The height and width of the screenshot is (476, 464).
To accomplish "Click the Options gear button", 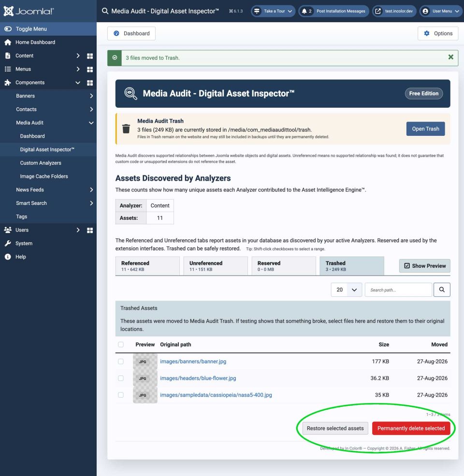I will pyautogui.click(x=438, y=33).
